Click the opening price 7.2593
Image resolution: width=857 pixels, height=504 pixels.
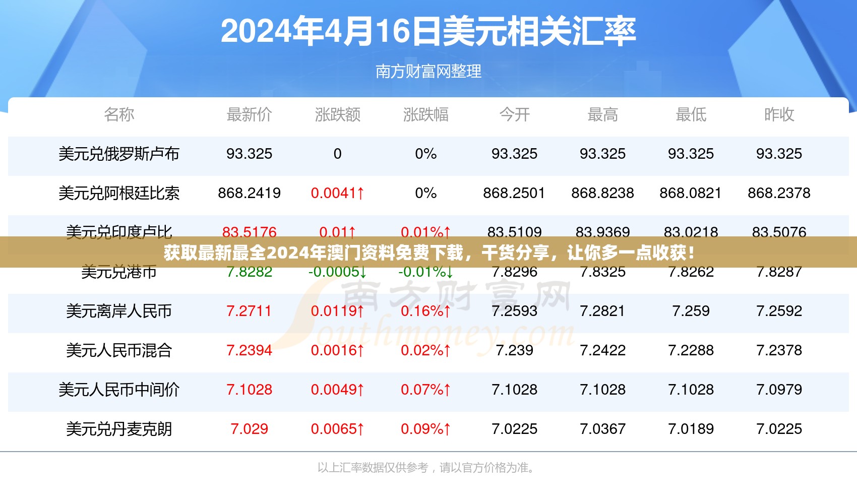(514, 311)
